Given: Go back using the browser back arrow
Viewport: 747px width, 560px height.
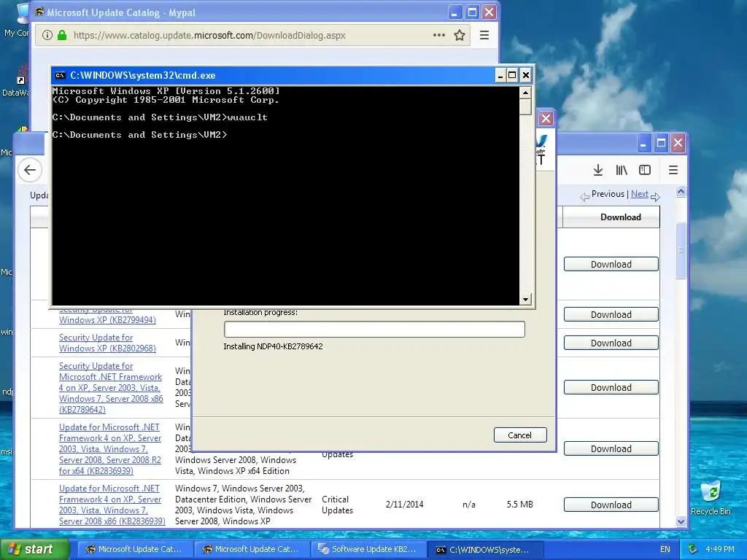Looking at the screenshot, I should 29,170.
